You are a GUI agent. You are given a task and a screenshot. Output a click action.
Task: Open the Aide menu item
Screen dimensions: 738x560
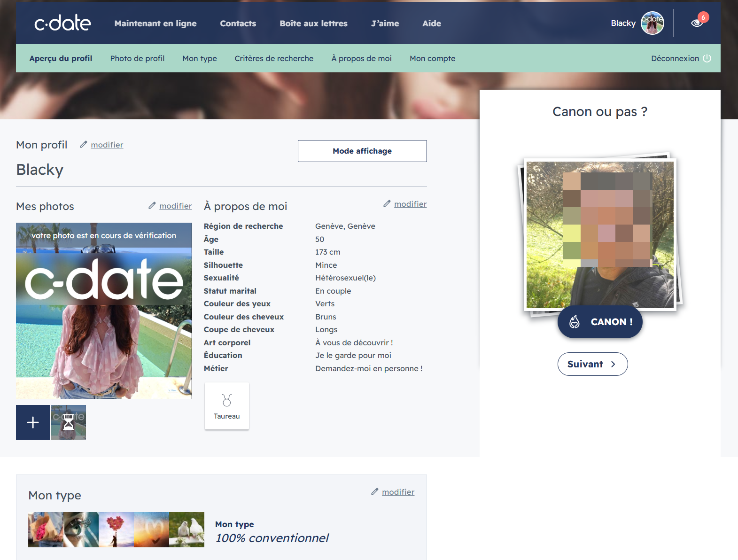coord(432,23)
